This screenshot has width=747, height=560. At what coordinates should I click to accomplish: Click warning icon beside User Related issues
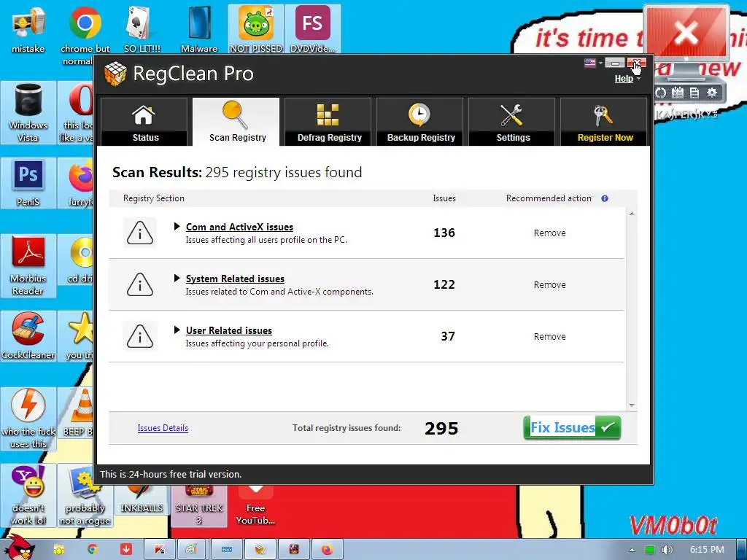(139, 336)
